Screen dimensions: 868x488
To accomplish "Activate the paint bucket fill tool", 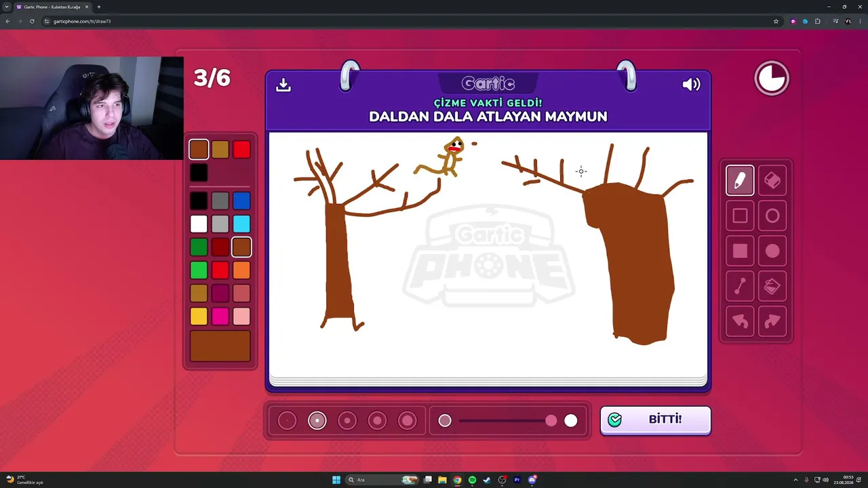I will click(x=772, y=287).
